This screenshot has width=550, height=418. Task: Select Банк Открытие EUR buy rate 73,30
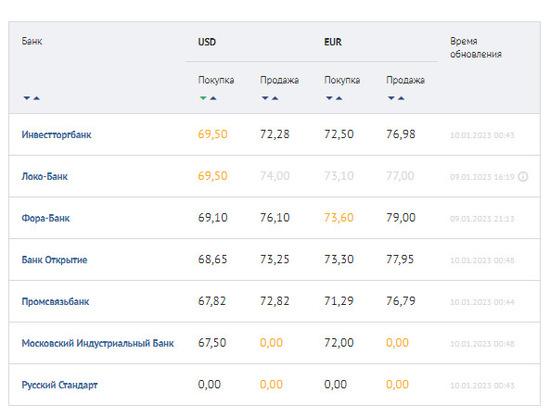point(339,259)
